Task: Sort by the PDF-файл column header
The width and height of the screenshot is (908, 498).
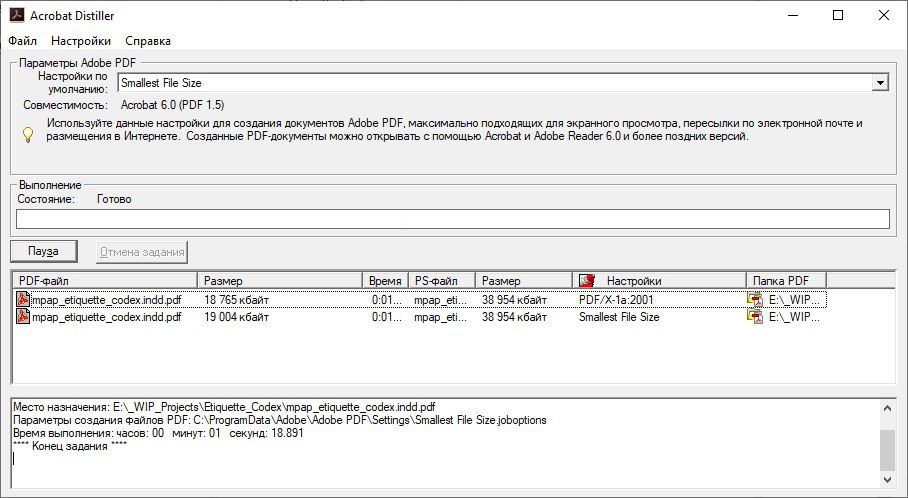Action: tap(105, 280)
